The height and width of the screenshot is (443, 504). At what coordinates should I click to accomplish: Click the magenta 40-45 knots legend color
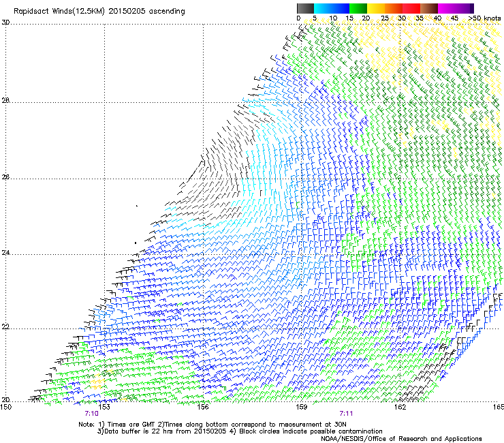447,8
